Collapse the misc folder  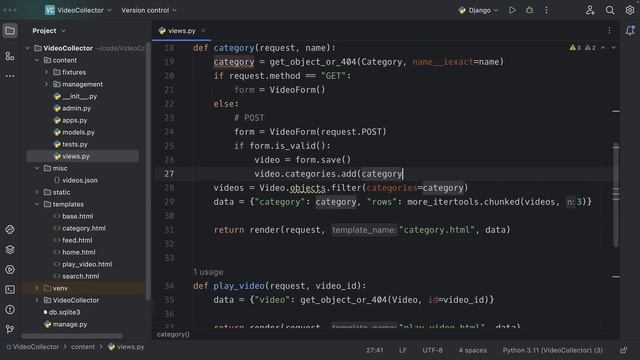[37, 168]
